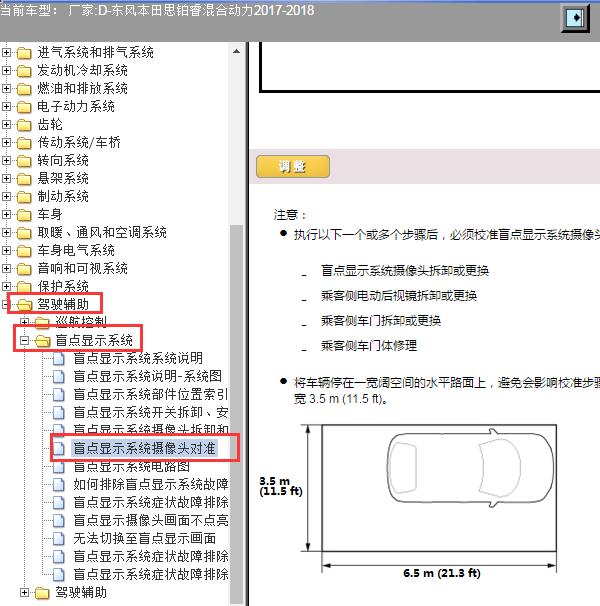Click the 当前车型 vehicle model header text
The height and width of the screenshot is (606, 600).
click(x=157, y=10)
